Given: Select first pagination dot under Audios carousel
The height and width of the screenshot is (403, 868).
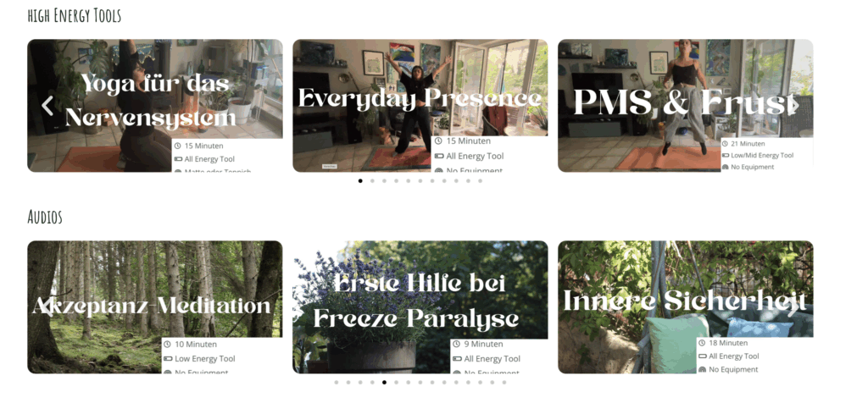Looking at the screenshot, I should pos(336,382).
